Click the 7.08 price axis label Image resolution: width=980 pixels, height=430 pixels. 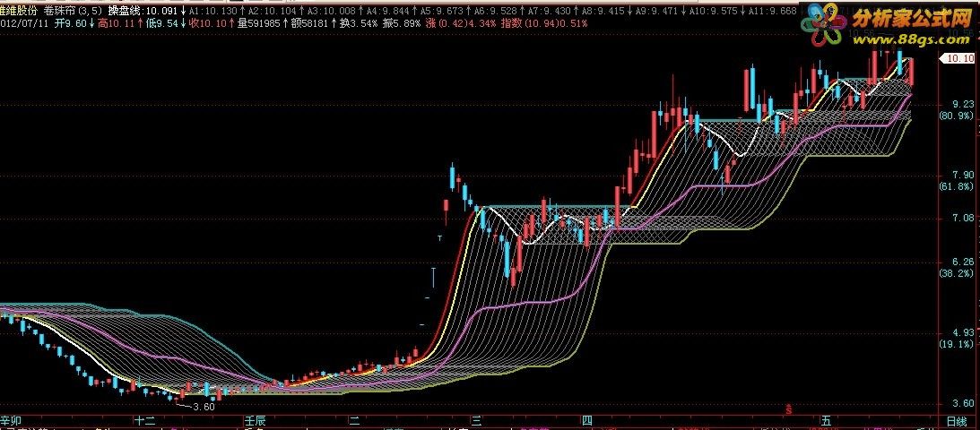coord(965,219)
